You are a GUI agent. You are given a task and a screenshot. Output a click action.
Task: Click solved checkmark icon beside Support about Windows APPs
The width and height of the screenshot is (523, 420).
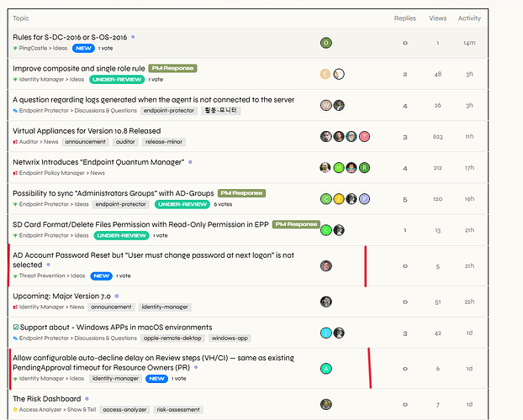tap(16, 328)
